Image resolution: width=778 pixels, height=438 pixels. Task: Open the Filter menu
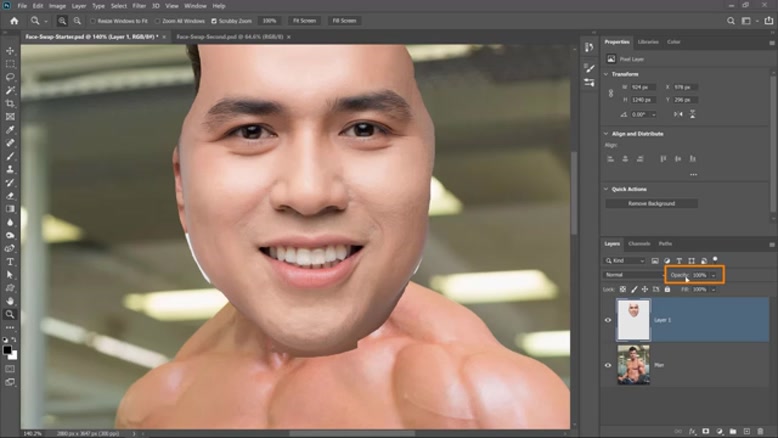pos(139,6)
